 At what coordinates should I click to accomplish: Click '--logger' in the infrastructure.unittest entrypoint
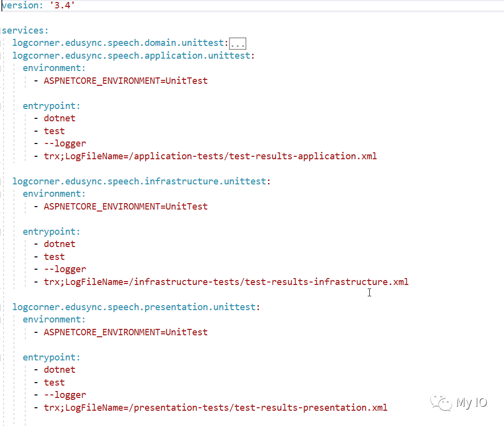pos(65,269)
